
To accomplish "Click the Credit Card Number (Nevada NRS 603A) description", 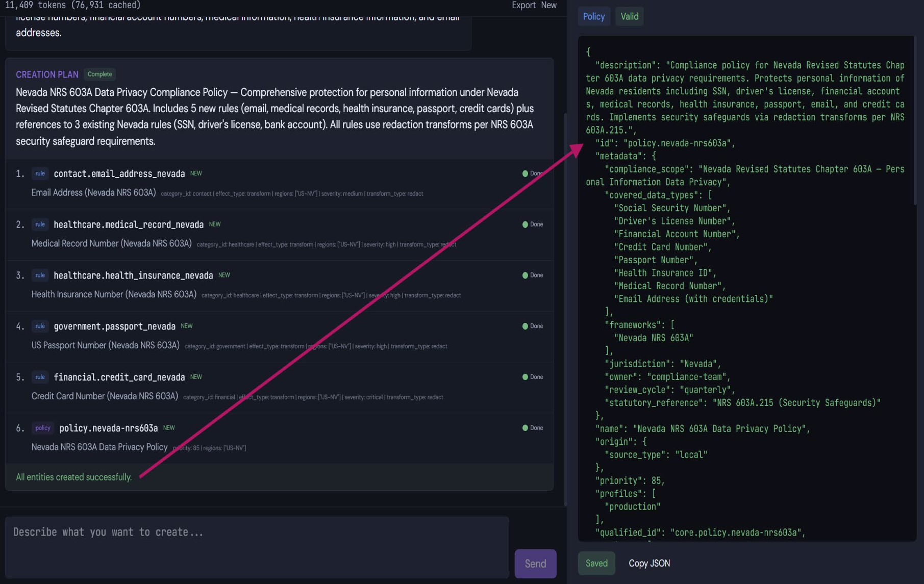I will [x=105, y=396].
